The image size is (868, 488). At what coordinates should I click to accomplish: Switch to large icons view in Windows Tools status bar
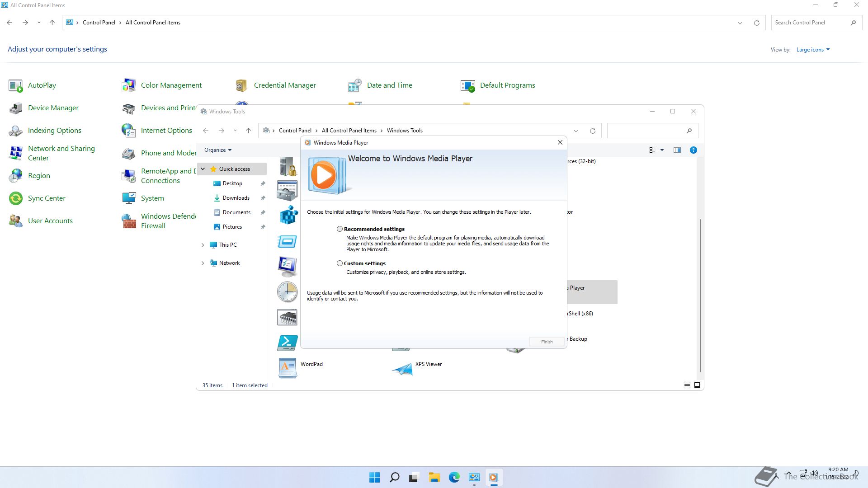click(697, 385)
